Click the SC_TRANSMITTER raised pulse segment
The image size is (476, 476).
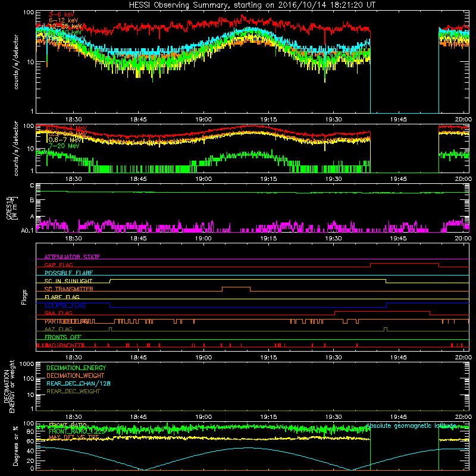point(236,287)
